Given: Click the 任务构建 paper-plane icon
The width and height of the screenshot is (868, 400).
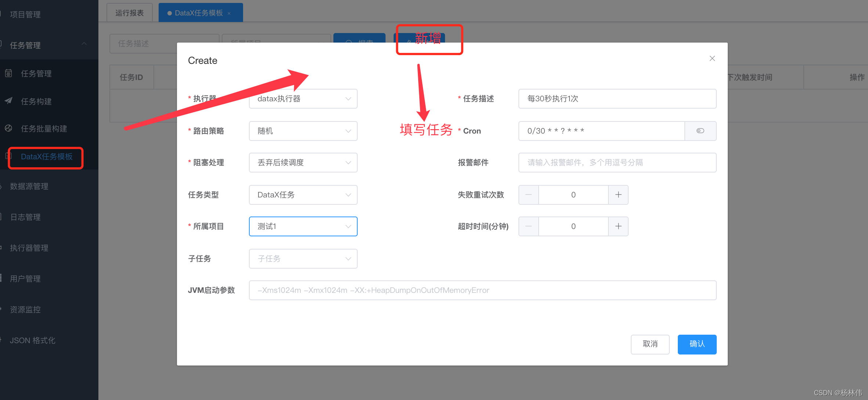Looking at the screenshot, I should tap(8, 101).
